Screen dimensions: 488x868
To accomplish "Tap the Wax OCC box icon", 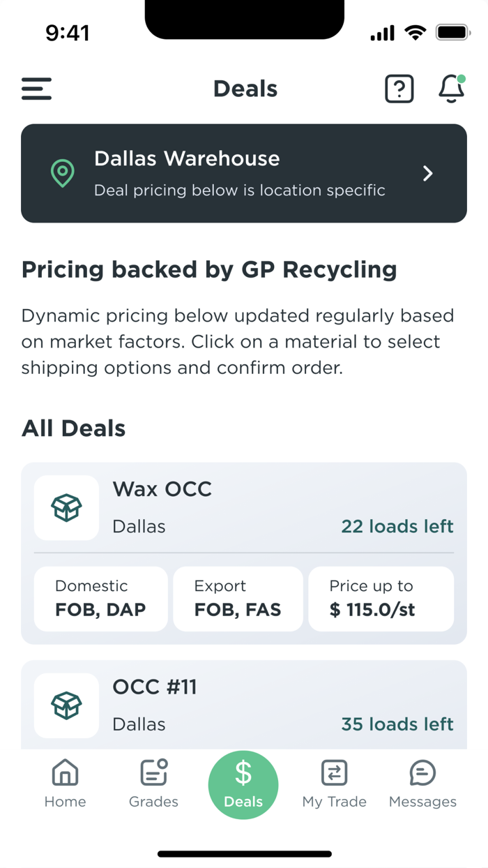I will pyautogui.click(x=66, y=507).
